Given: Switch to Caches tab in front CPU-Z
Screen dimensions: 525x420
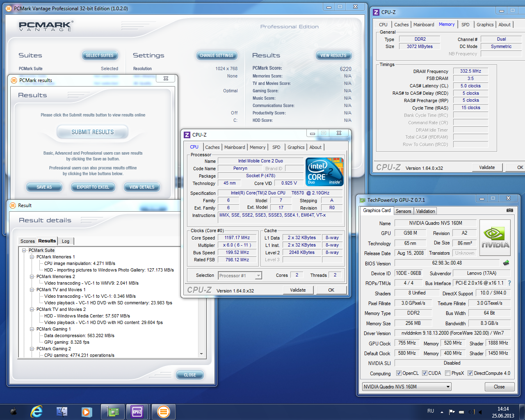Looking at the screenshot, I should point(212,147).
